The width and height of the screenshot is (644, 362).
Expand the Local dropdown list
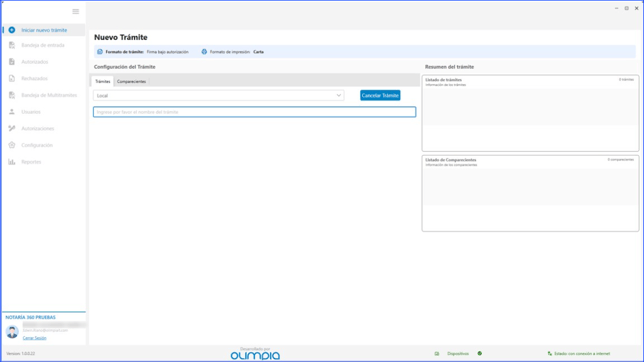[218, 95]
